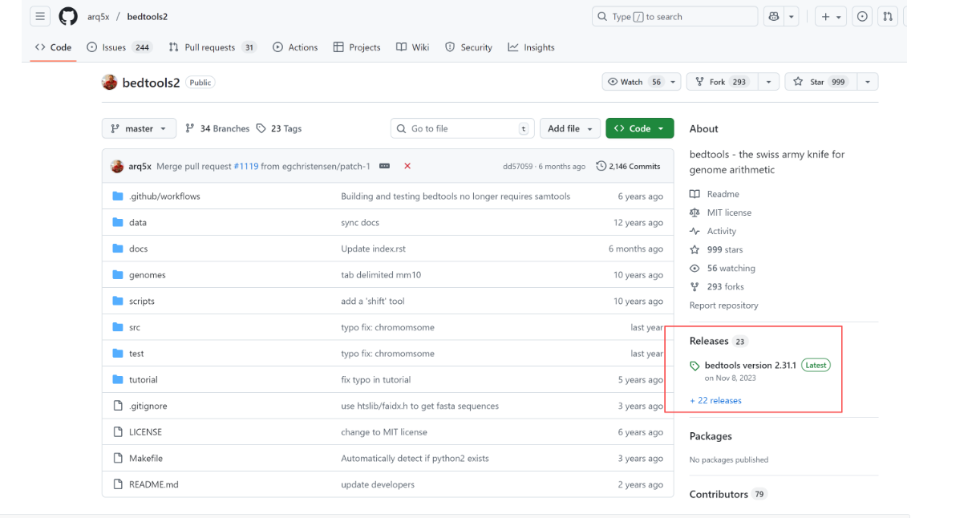Switch to the Issues tab
This screenshot has height=518, width=980.
pyautogui.click(x=119, y=47)
